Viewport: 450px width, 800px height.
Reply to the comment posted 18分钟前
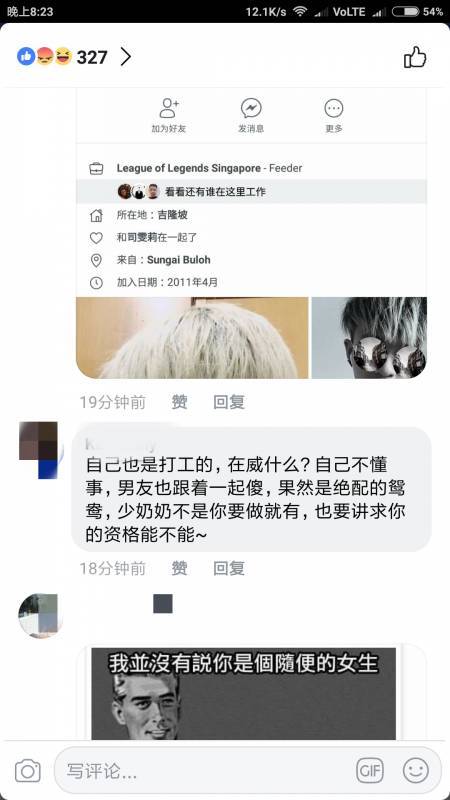(229, 568)
